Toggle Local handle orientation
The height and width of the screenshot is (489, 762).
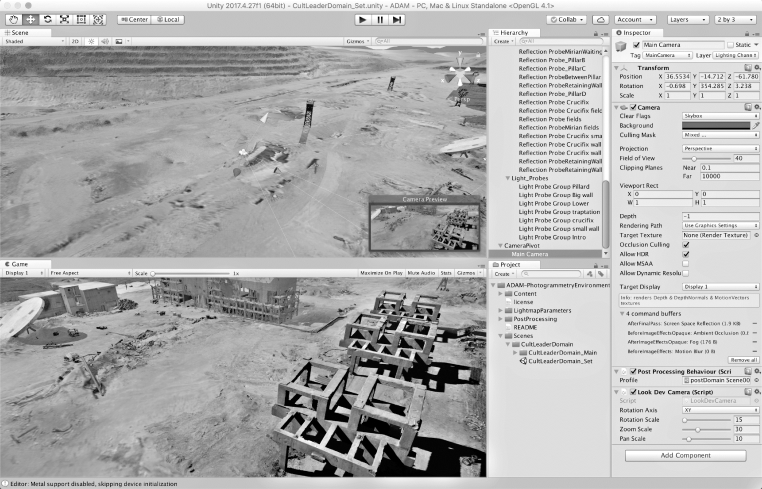pyautogui.click(x=168, y=19)
